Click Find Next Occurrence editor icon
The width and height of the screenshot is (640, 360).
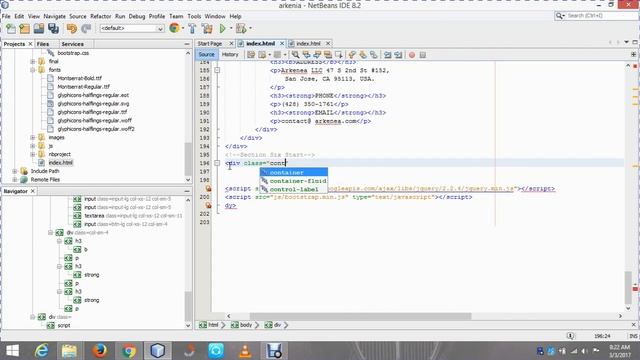(x=317, y=55)
